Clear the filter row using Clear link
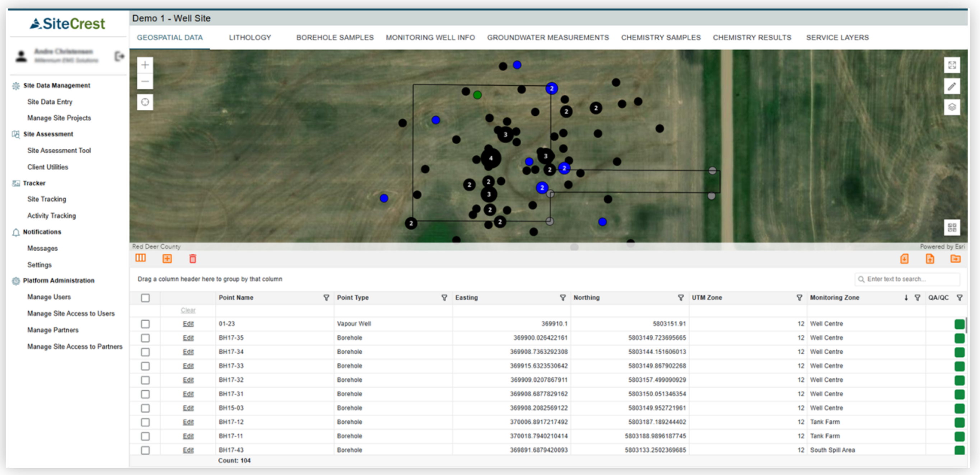Screen dimensions: 980x475 pyautogui.click(x=188, y=310)
